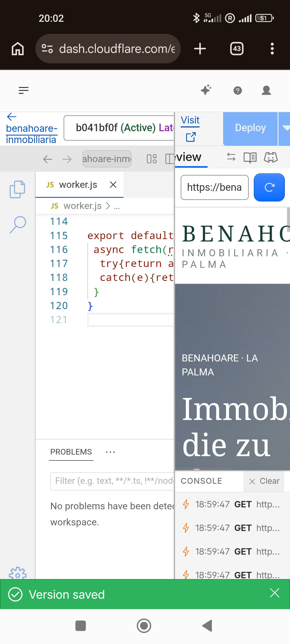Click the swap arrows icon
The image size is (290, 644).
(x=231, y=157)
